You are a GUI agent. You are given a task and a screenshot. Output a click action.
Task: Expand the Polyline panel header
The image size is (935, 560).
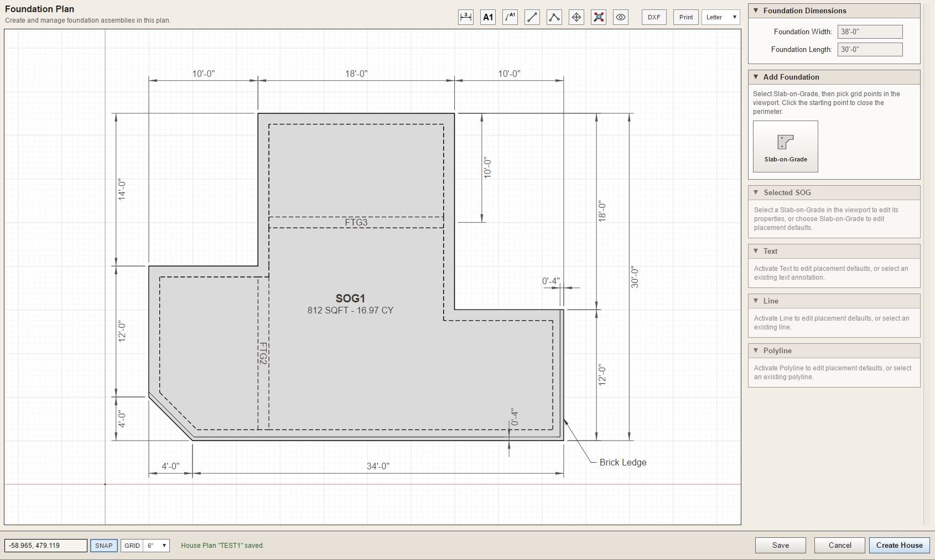(834, 350)
